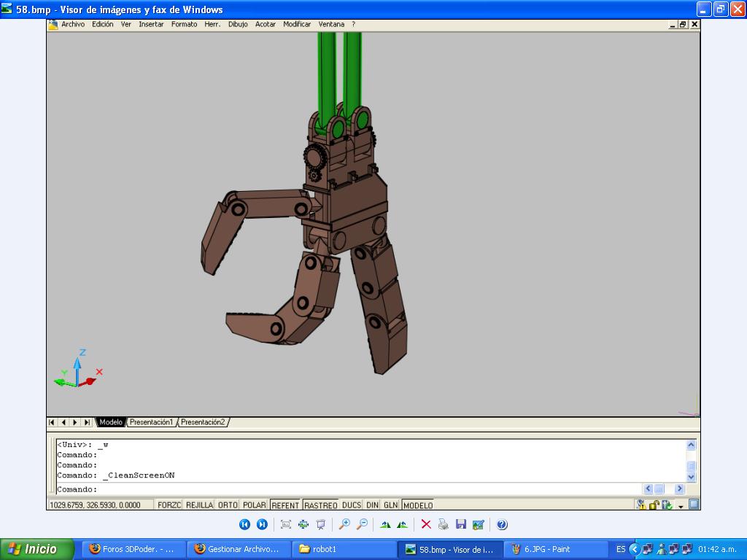This screenshot has height=560, width=747.
Task: Click the command line scroll right arrow
Action: click(680, 489)
